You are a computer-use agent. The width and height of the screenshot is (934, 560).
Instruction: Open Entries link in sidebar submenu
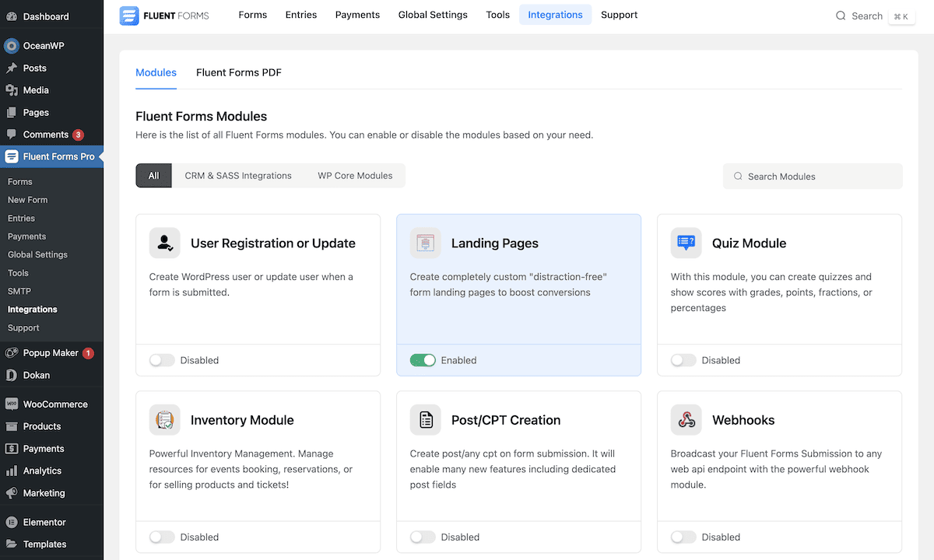21,219
